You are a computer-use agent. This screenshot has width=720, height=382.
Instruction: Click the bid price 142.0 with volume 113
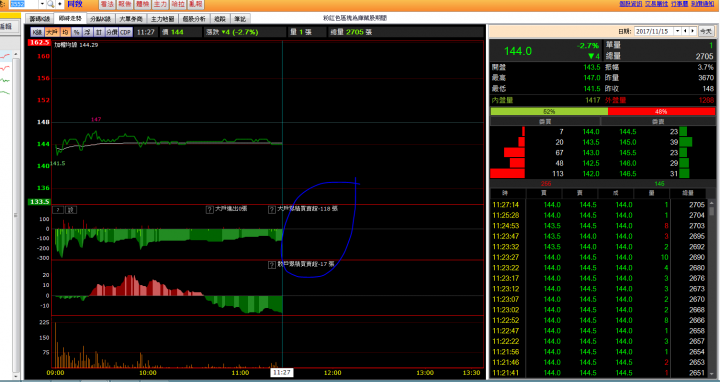click(591, 174)
